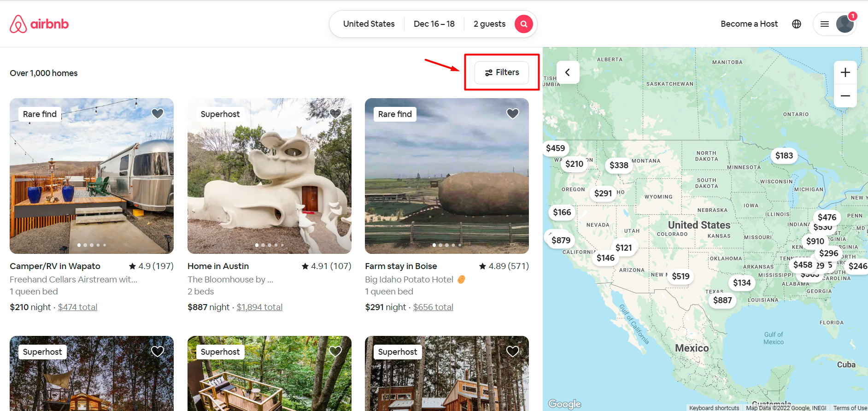
Task: Select the $166 map price marker
Action: [562, 212]
